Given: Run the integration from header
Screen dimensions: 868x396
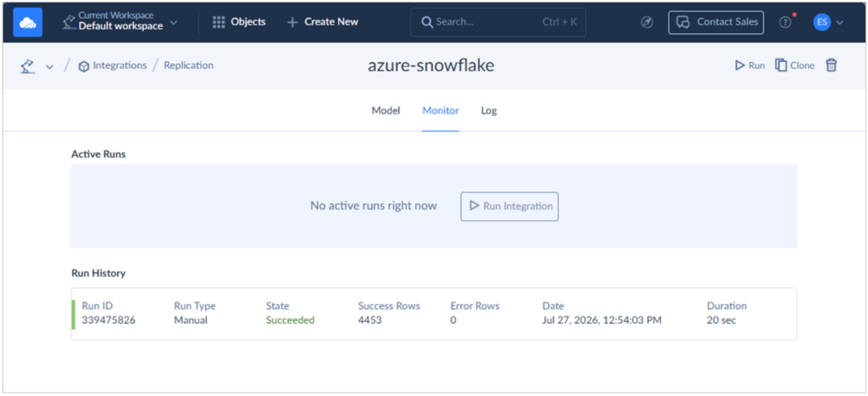Looking at the screenshot, I should tap(750, 65).
